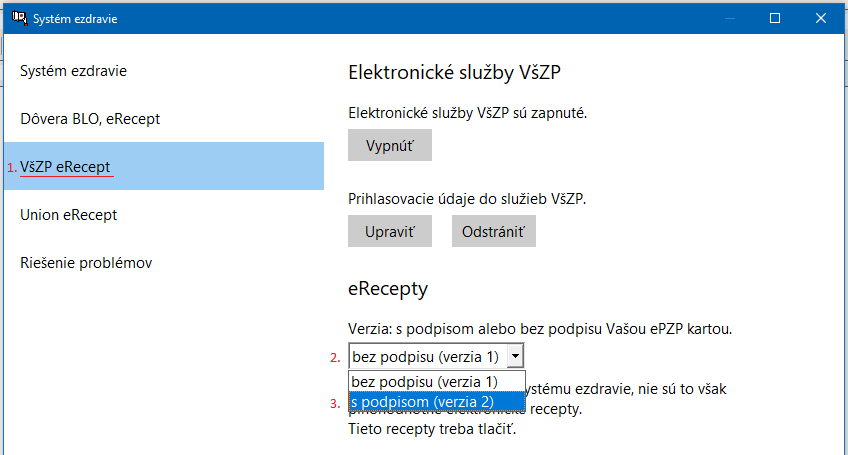Click the Prihlasovacie údaje do služieb VšZP label
This screenshot has width=848, height=455.
click(x=467, y=199)
